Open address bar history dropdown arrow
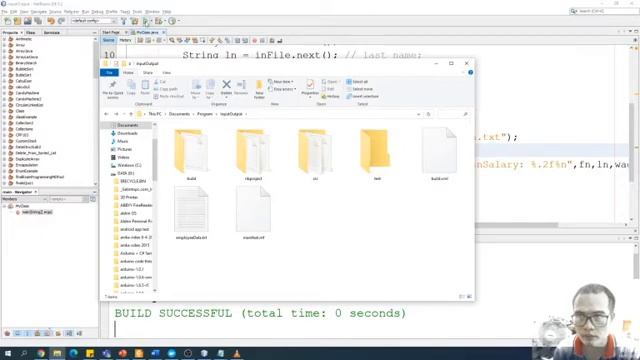 click(x=418, y=114)
